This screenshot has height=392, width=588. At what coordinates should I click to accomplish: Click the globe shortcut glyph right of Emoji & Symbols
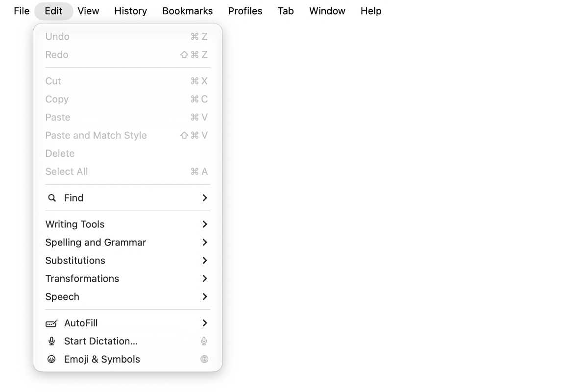(204, 359)
